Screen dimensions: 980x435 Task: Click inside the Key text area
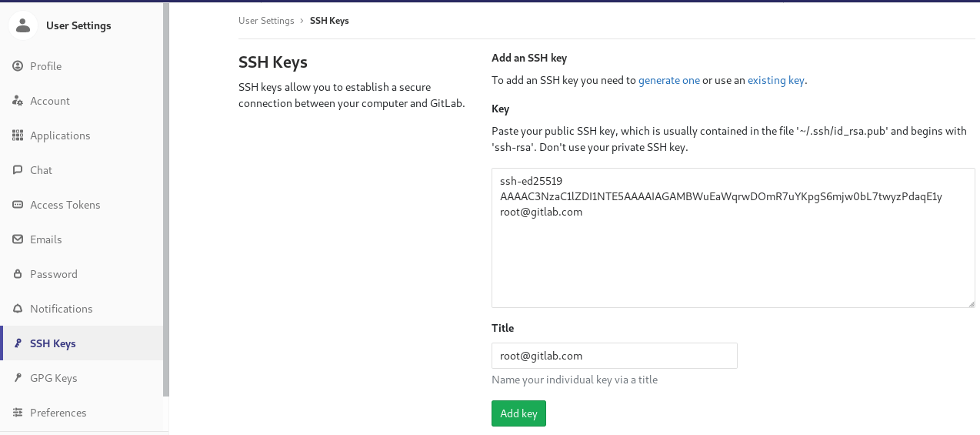point(732,262)
